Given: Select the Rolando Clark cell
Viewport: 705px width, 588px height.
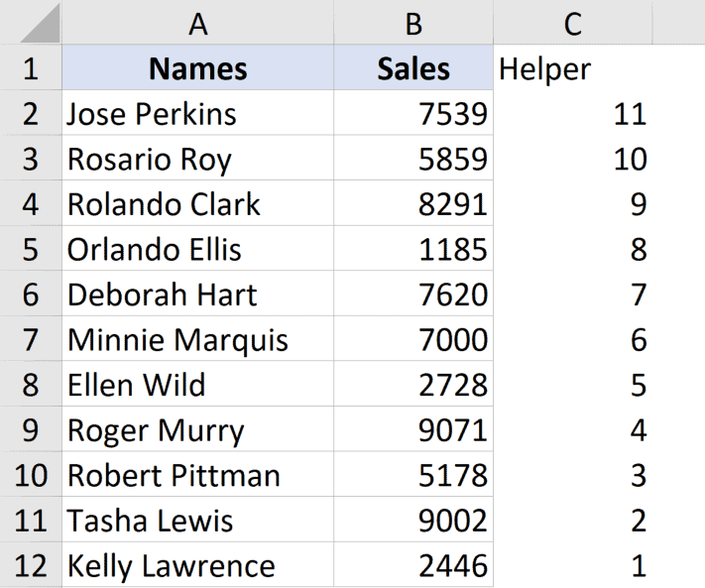Looking at the screenshot, I should pyautogui.click(x=197, y=204).
